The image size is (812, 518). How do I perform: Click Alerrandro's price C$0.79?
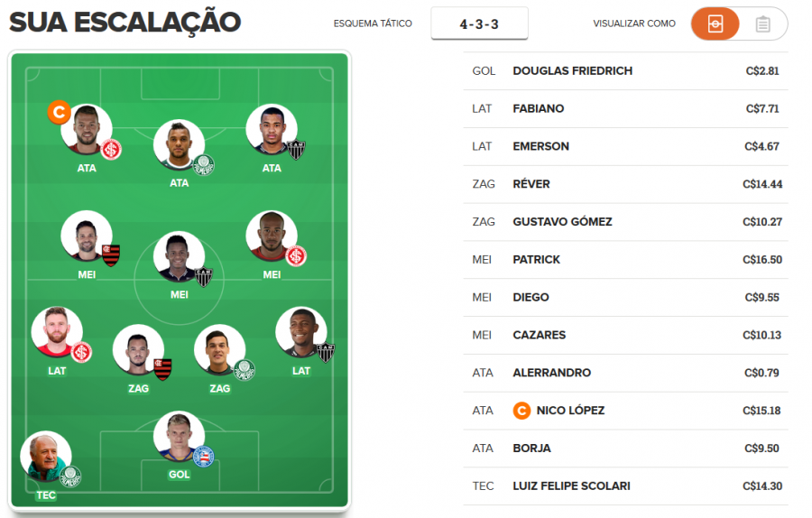coord(762,373)
